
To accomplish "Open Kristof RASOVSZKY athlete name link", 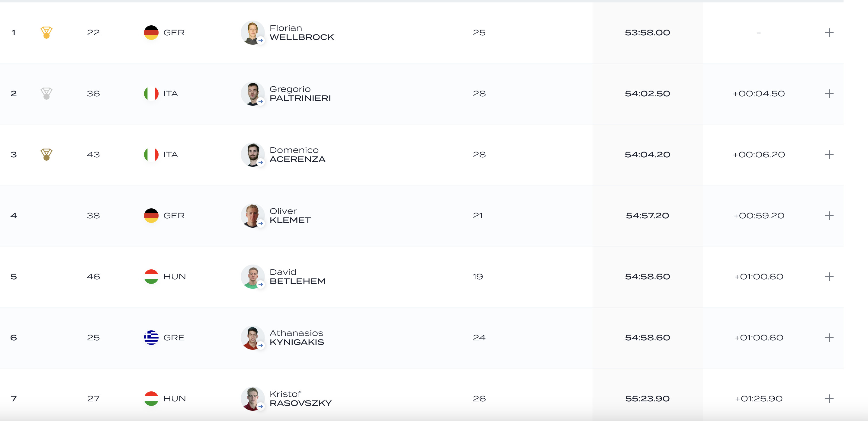I will [301, 398].
